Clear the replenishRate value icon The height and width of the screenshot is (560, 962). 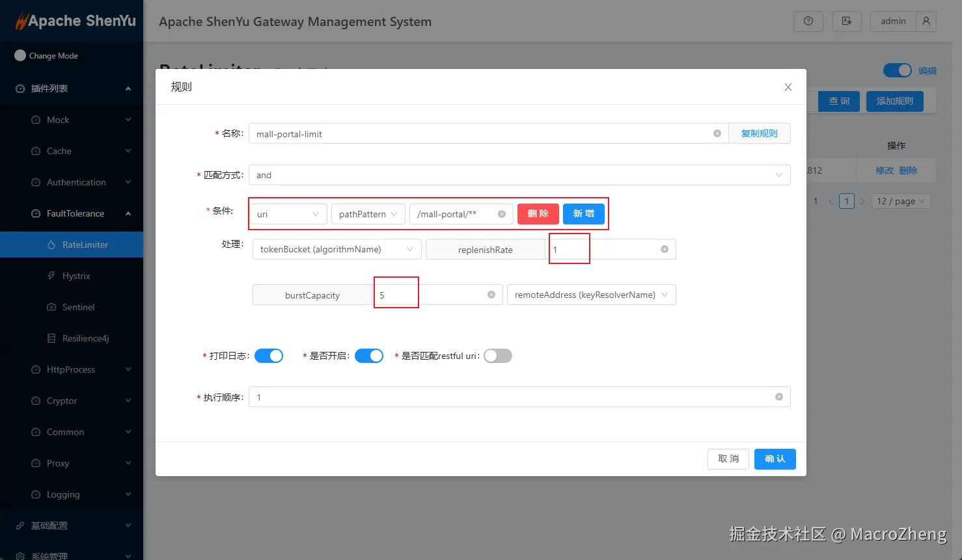[665, 249]
